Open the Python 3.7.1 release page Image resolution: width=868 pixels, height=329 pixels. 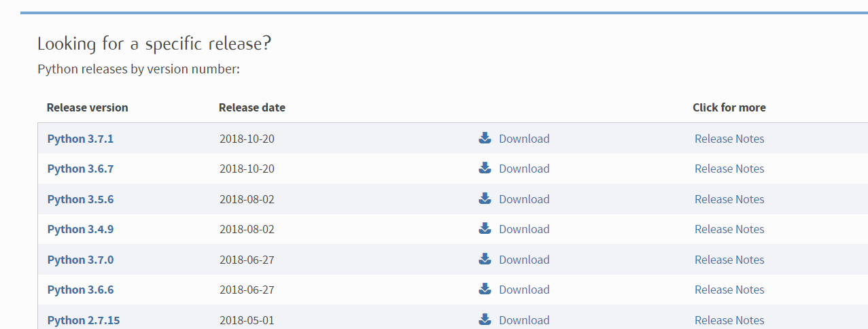pos(80,139)
